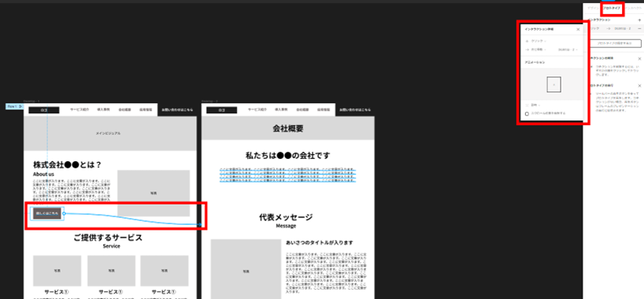Viewport: 644px width, 299px height.
Task: Select the 詳しくはこちら button on the canvas
Action: [47, 213]
